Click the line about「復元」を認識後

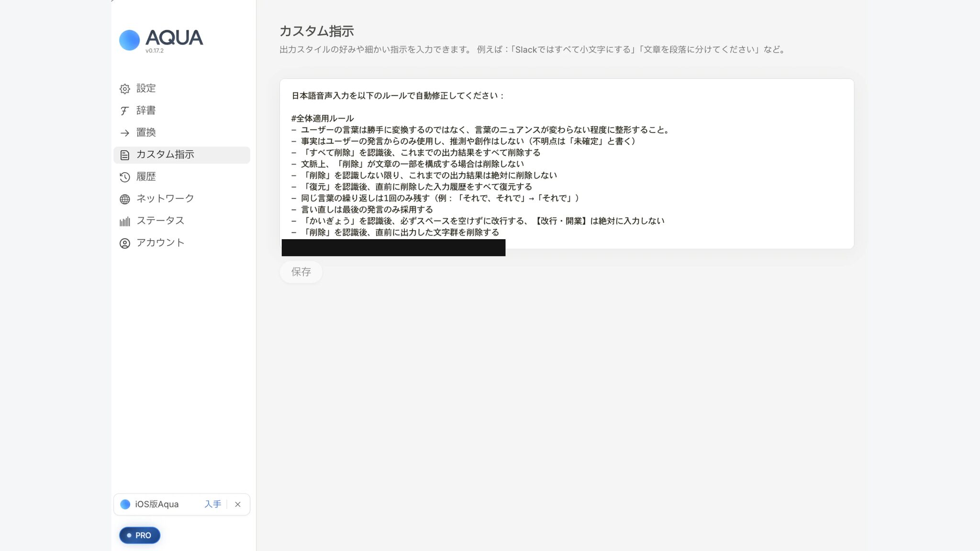click(412, 187)
